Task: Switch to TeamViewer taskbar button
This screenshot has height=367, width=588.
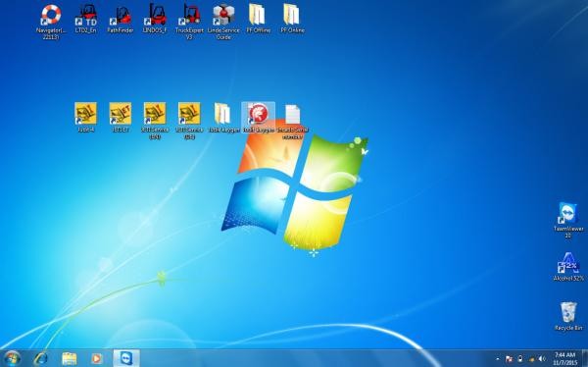Action: click(126, 358)
